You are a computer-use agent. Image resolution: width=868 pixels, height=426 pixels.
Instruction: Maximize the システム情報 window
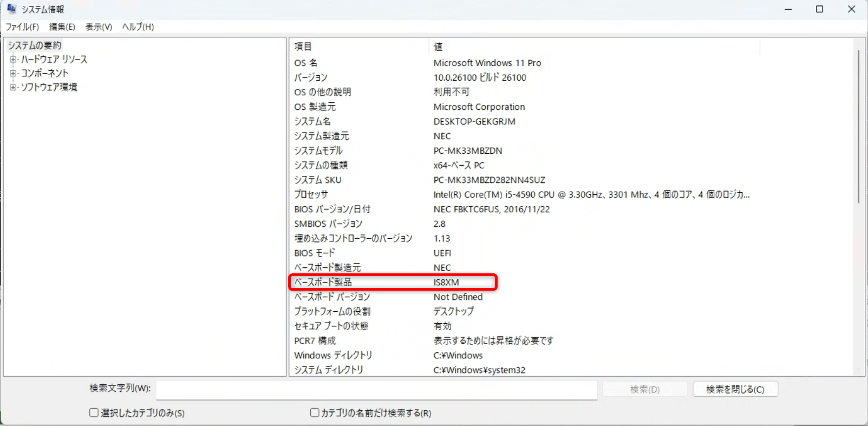(819, 9)
